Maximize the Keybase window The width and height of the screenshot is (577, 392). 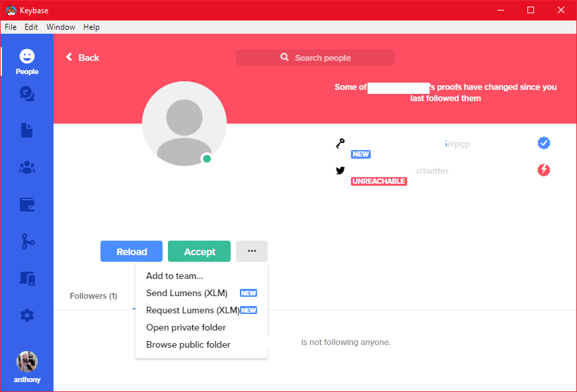point(531,11)
